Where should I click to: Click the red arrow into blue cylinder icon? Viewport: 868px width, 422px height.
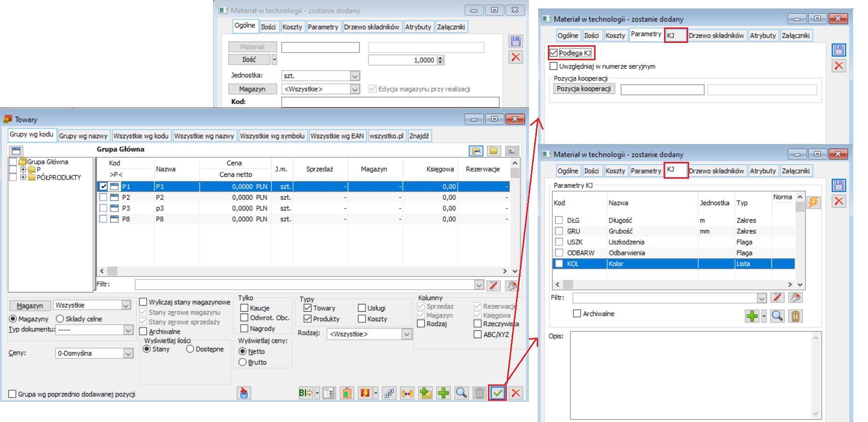(x=244, y=393)
